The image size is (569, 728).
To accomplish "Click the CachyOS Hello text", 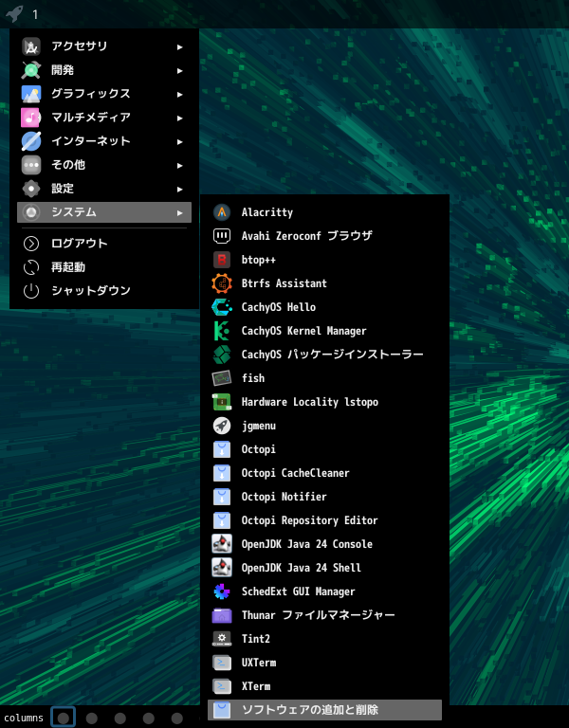I will point(279,307).
